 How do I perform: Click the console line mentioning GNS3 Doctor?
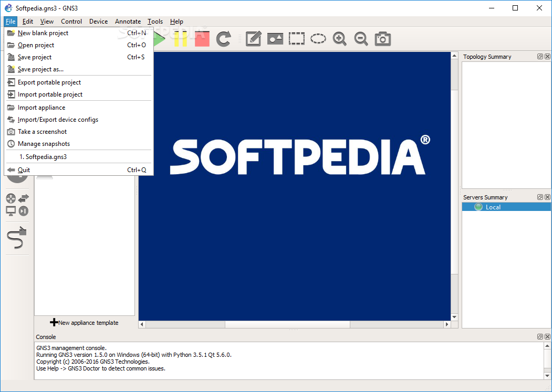[x=101, y=369]
